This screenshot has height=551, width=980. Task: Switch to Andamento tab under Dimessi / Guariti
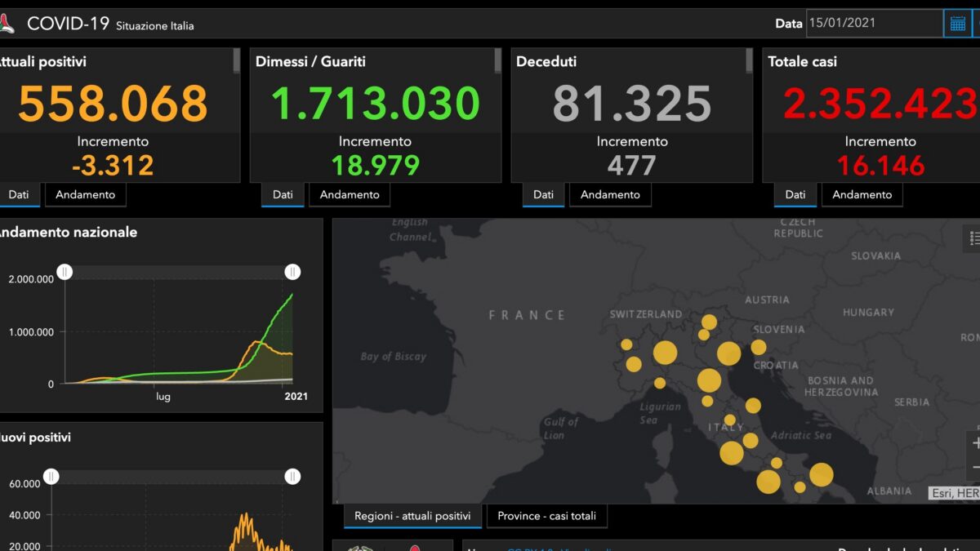(350, 194)
